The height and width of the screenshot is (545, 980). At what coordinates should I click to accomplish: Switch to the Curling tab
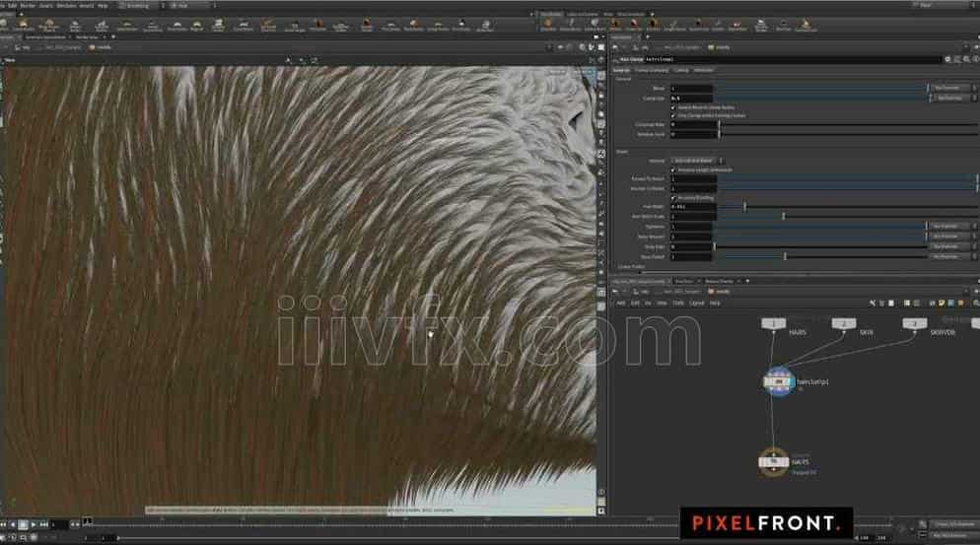coord(680,70)
